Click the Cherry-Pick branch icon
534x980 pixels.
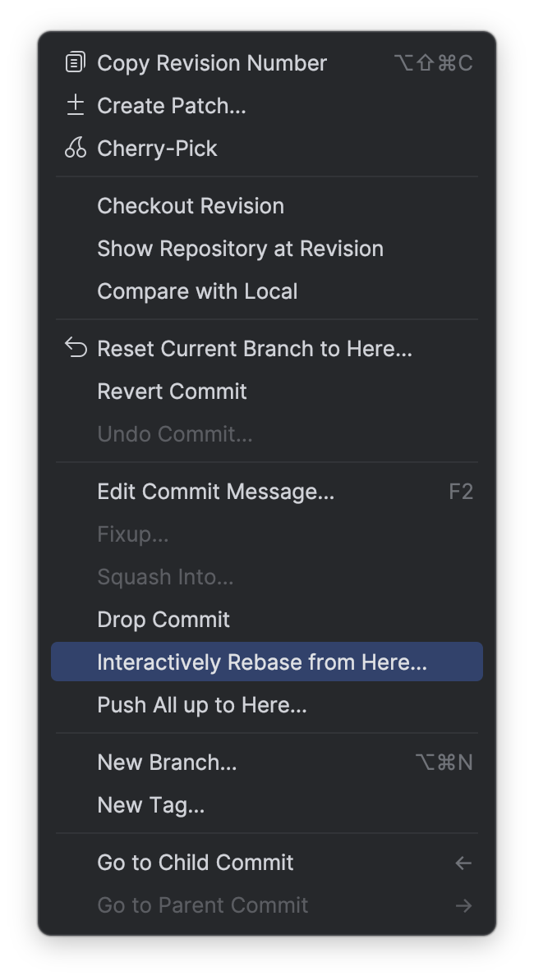point(76,148)
